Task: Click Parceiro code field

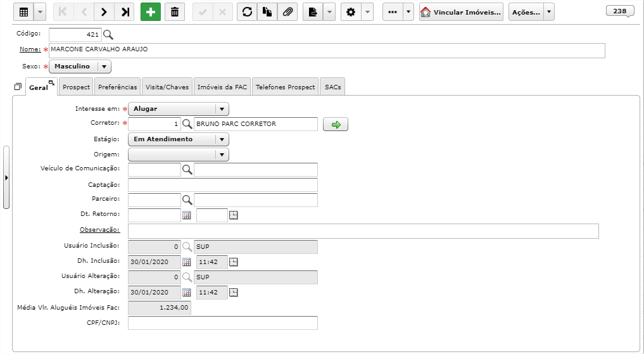Action: point(155,200)
